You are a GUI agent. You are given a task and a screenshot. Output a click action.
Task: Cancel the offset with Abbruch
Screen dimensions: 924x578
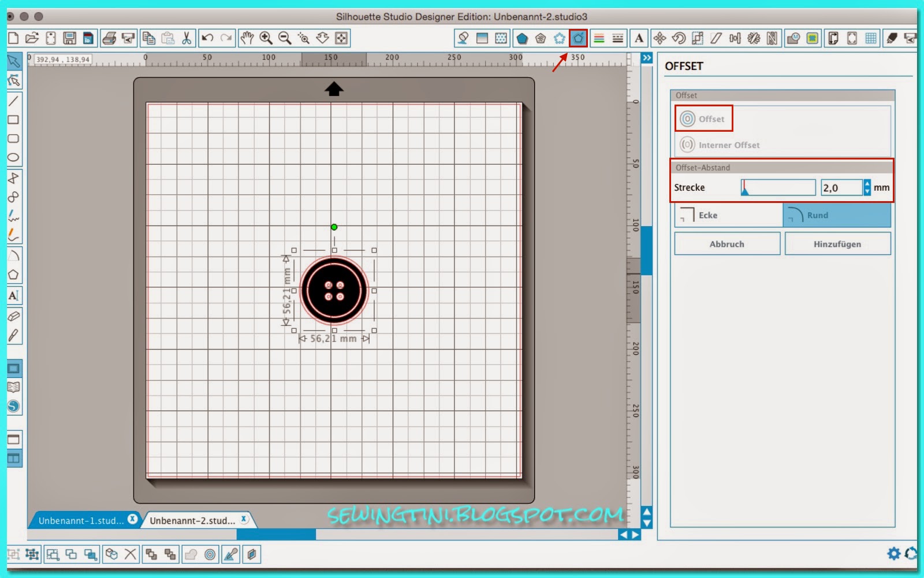pos(727,243)
